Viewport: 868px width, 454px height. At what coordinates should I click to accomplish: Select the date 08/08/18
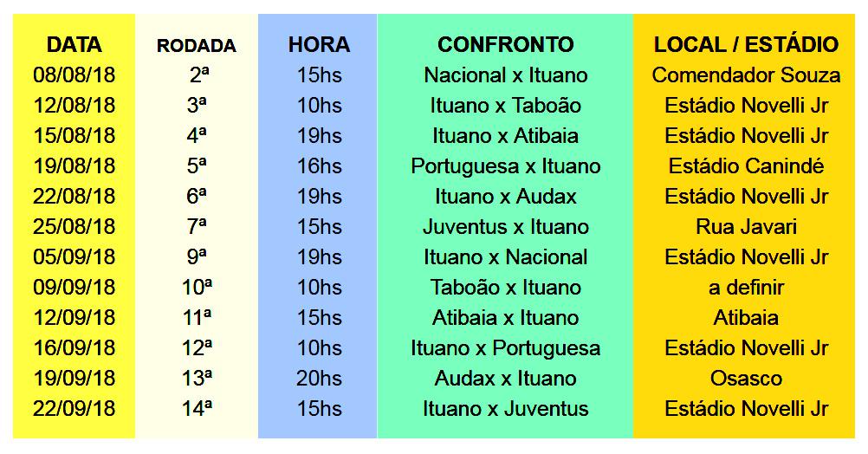[x=74, y=75]
